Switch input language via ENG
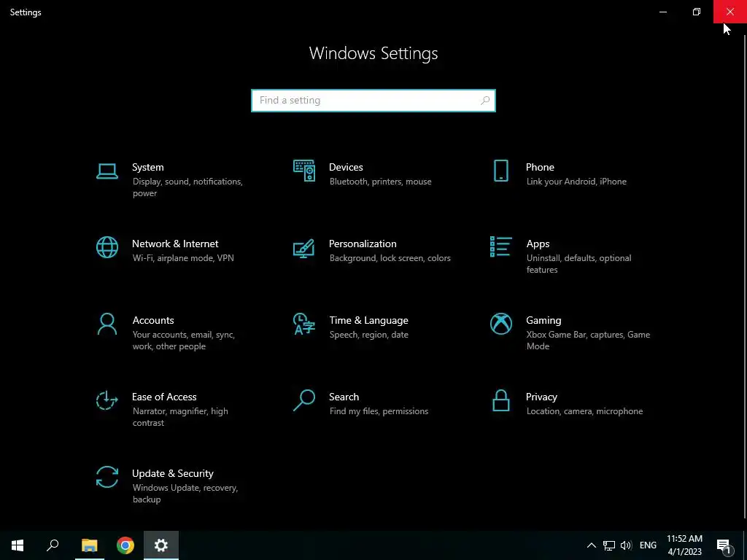The image size is (747, 560). coord(648,545)
